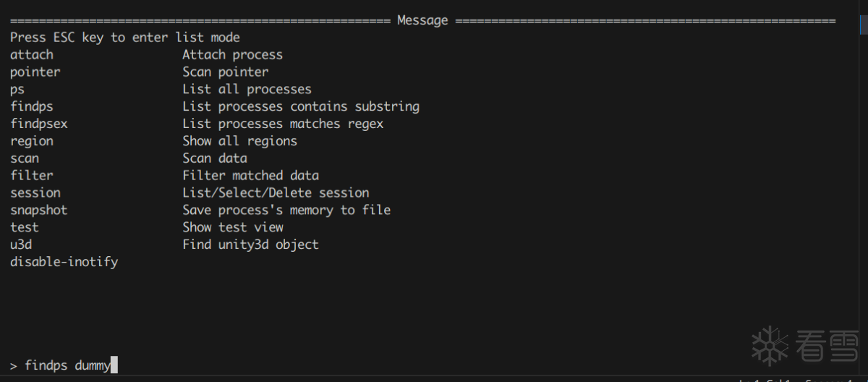
Task: Click the 'Find unity3d object' description
Action: 250,245
